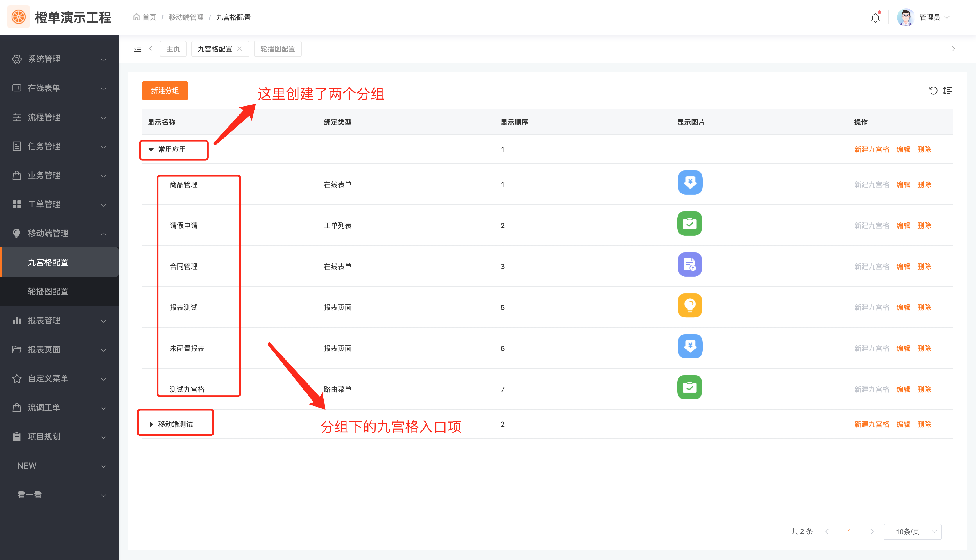Image resolution: width=976 pixels, height=560 pixels.
Task: Click the 未配置报表 row blue icon
Action: click(690, 346)
